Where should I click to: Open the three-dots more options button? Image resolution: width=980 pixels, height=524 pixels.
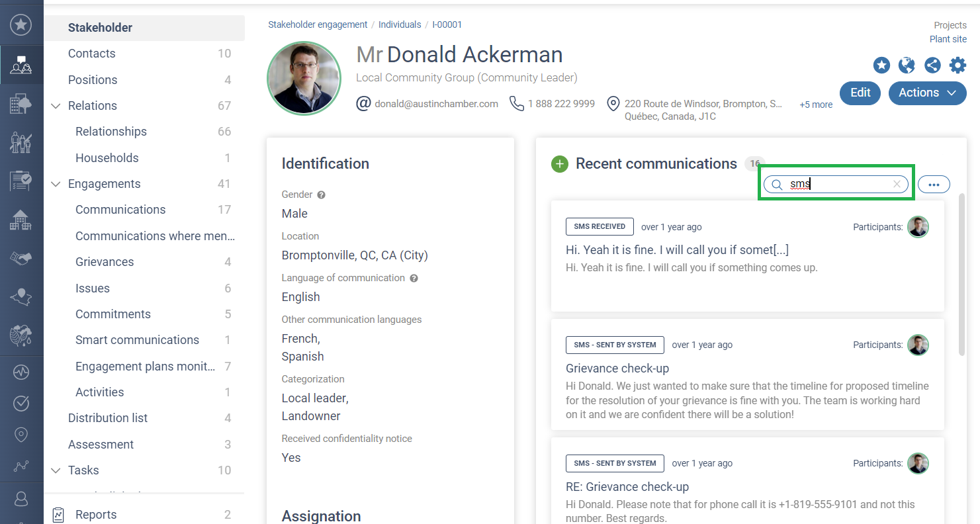[934, 185]
